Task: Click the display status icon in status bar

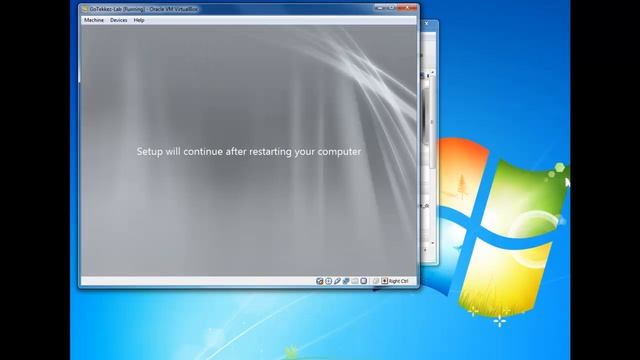Action: (364, 281)
